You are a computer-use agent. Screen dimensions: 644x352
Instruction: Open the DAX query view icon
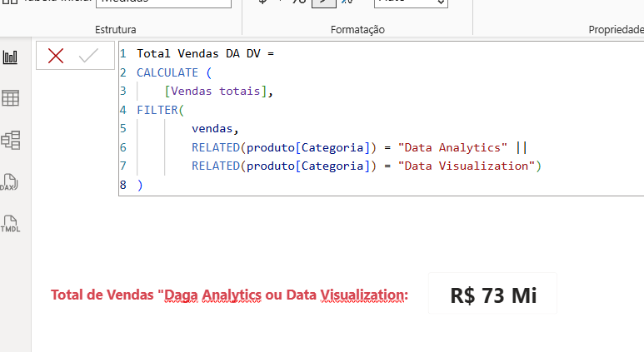point(9,182)
